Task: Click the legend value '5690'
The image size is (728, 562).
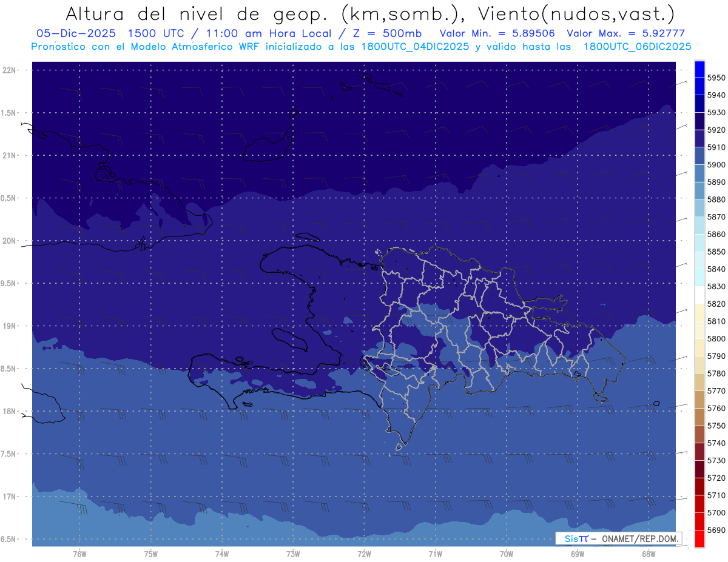Action: [x=716, y=530]
